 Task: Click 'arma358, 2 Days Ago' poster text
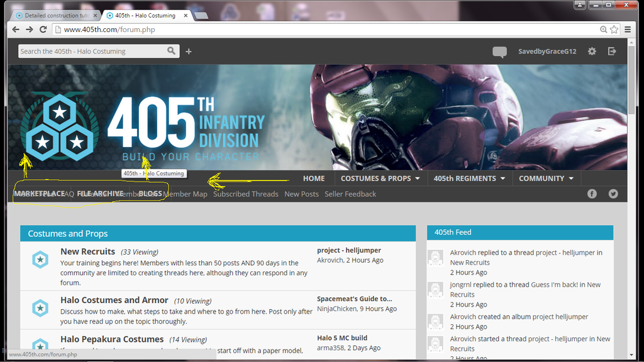point(348,348)
